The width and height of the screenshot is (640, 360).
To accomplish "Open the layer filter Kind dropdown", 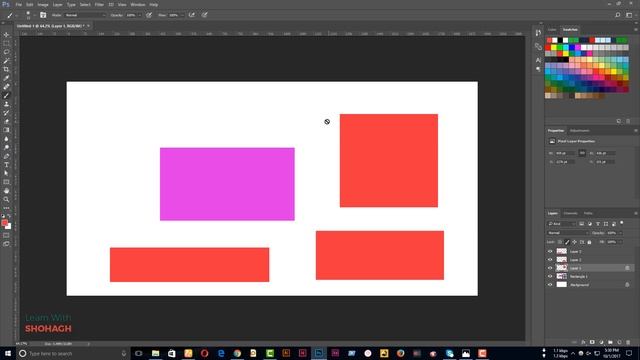I will [x=561, y=224].
